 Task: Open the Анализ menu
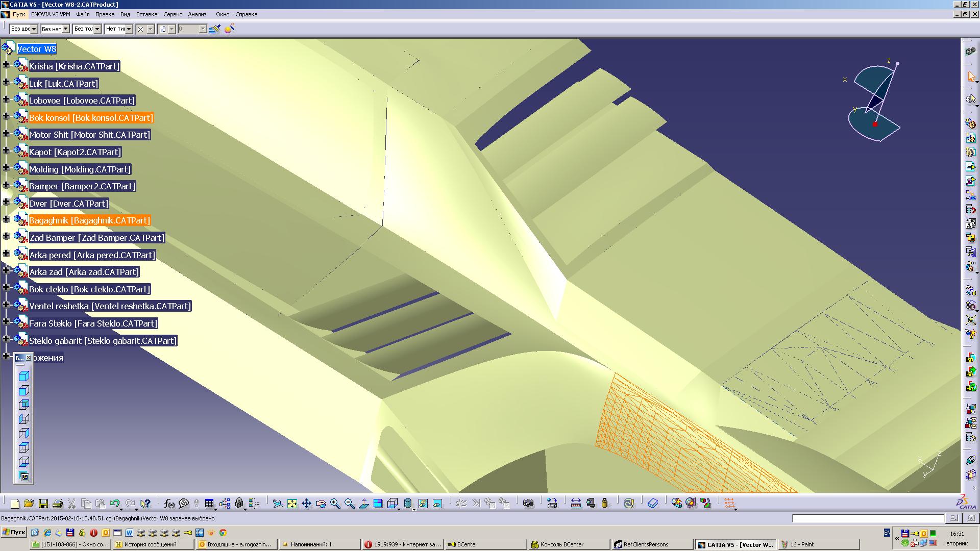(x=197, y=14)
